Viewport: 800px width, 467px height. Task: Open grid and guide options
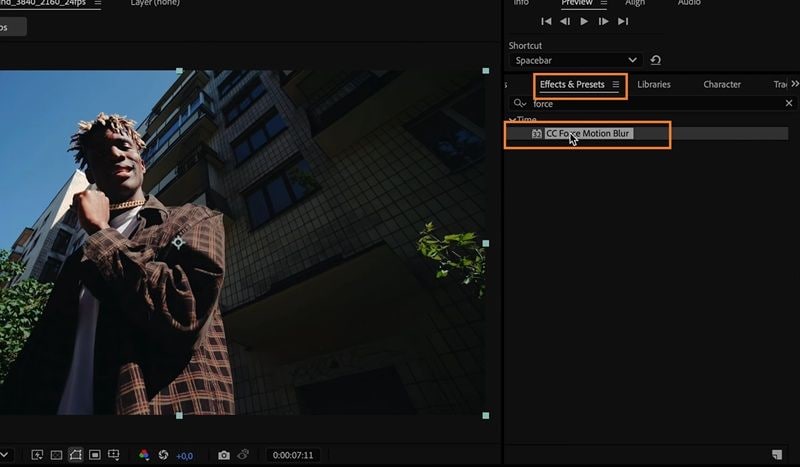coord(114,455)
